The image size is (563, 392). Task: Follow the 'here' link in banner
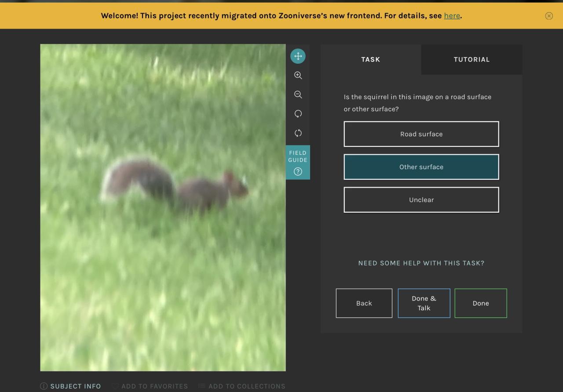pos(452,16)
